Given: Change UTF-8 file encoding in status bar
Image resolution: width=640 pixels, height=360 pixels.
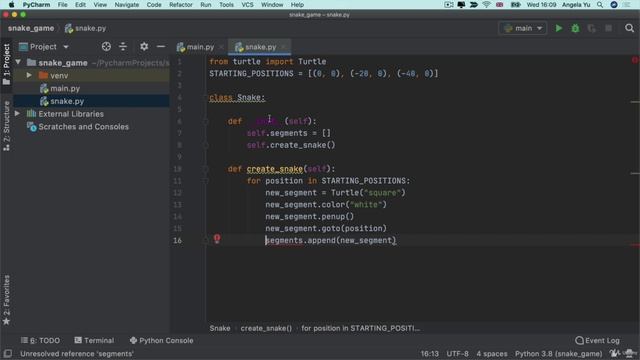Looking at the screenshot, I should pyautogui.click(x=457, y=353).
